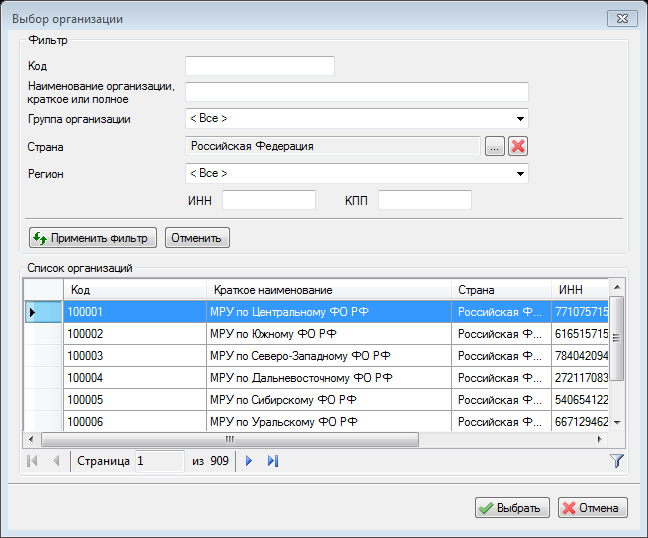Click the 100001 code cell

(x=135, y=312)
